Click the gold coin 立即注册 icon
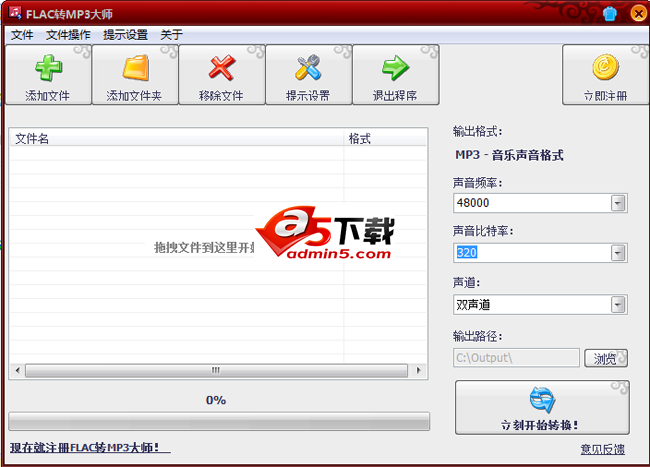Screen dimensions: 650x467 [605, 67]
